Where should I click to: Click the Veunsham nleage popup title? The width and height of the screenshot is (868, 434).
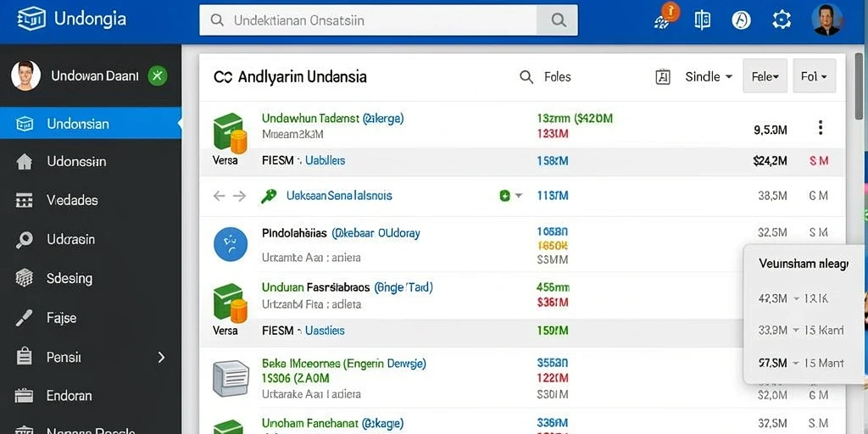pos(804,264)
